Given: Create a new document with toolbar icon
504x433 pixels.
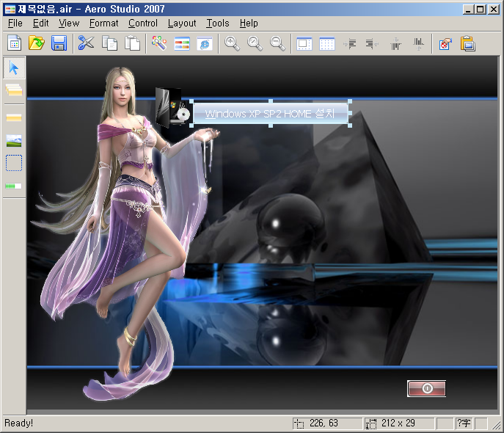Looking at the screenshot, I should point(14,43).
